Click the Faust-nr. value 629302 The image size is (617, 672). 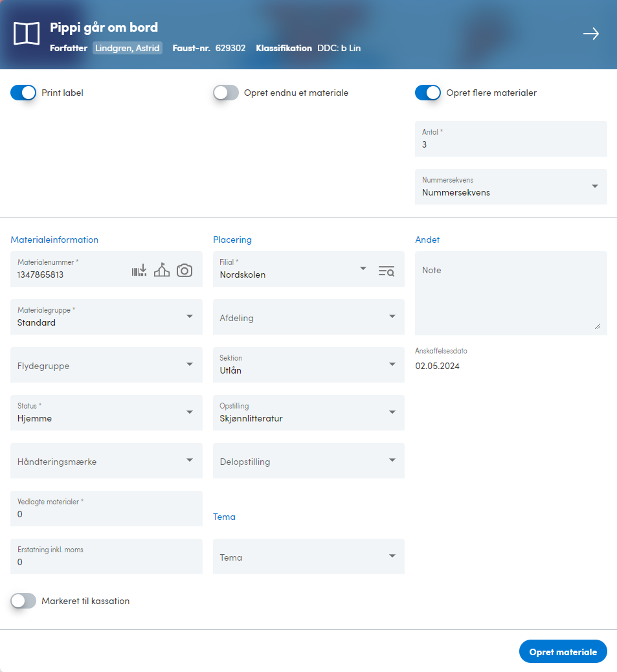pos(230,48)
